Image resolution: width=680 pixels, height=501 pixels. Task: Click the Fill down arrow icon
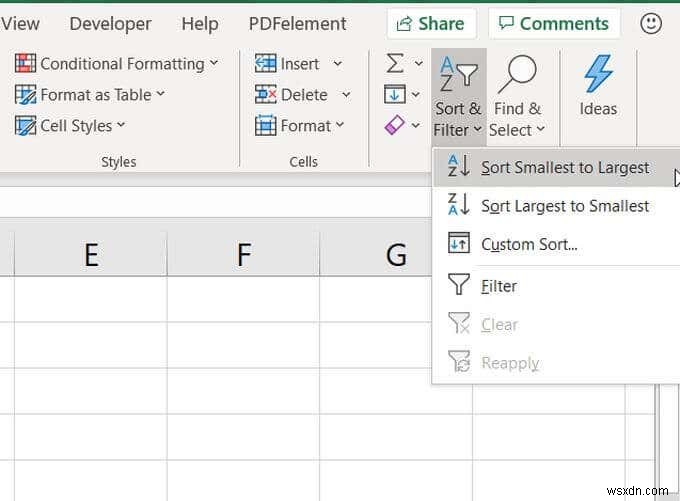(395, 95)
